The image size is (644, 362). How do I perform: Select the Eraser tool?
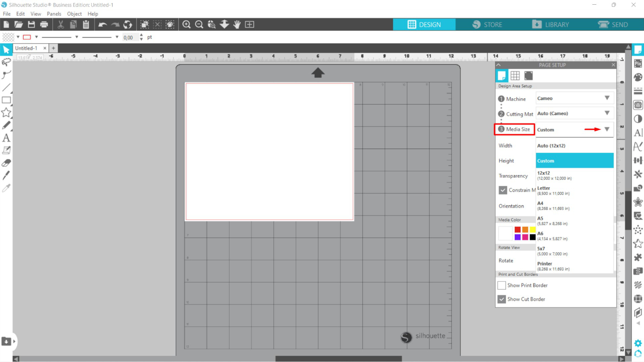pyautogui.click(x=6, y=163)
